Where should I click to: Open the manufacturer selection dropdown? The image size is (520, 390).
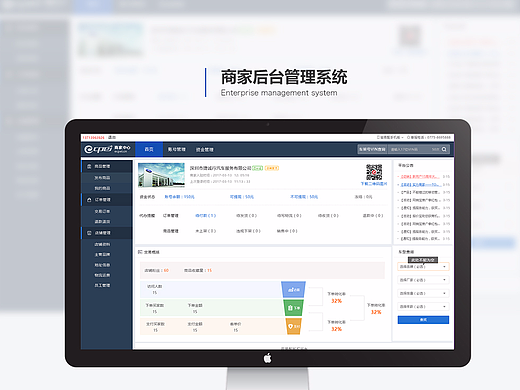[423, 280]
